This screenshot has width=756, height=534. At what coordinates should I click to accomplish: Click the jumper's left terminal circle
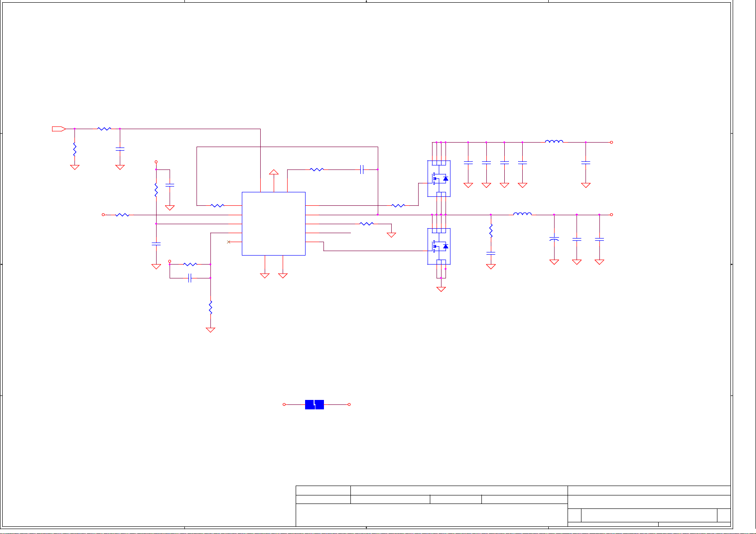[284, 404]
